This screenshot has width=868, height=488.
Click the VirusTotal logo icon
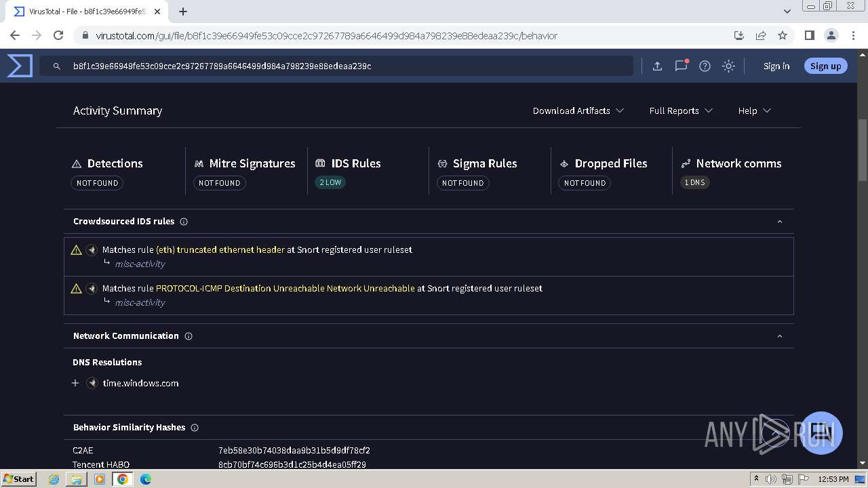tap(20, 66)
